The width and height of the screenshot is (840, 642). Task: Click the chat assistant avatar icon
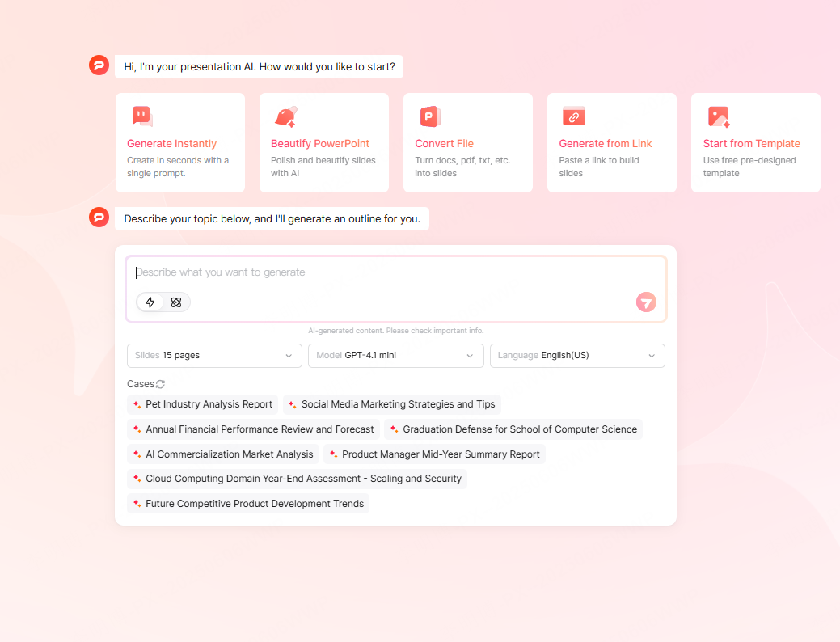(x=99, y=65)
